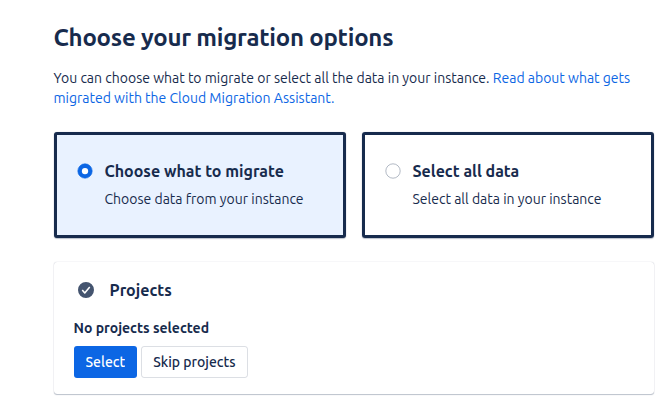Click the blue Select button under Projects
Screen dimensions: 671x405
[x=105, y=362]
